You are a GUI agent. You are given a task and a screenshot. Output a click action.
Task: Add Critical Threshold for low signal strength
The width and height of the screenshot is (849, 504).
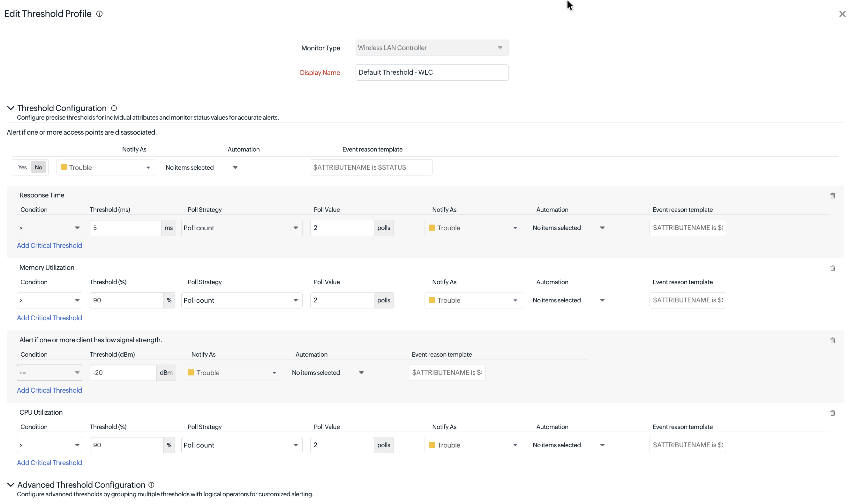pyautogui.click(x=49, y=390)
